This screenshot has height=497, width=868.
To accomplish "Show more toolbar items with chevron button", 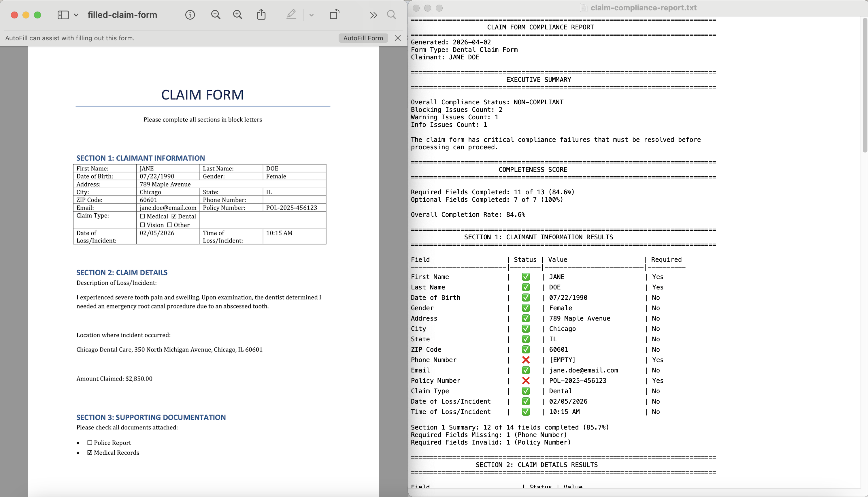I will pyautogui.click(x=373, y=15).
